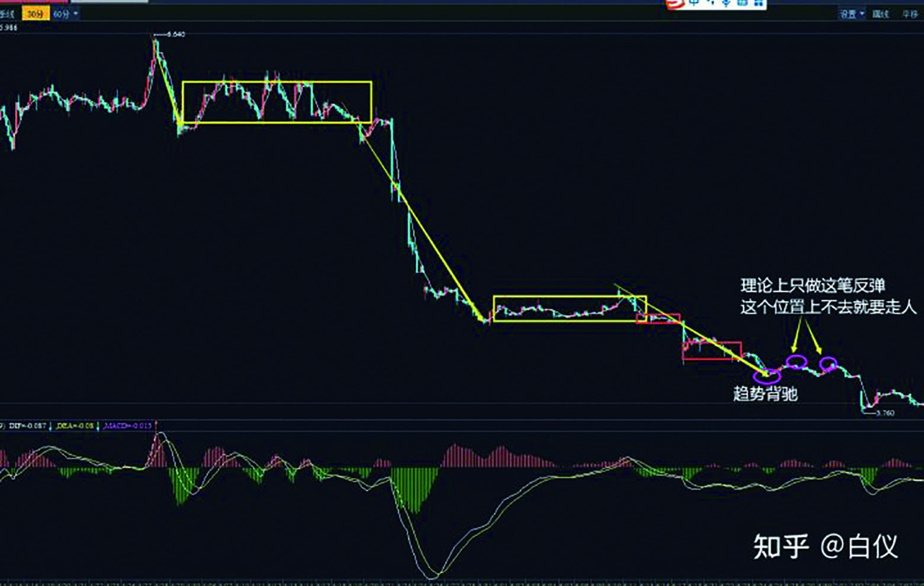Click the down arrow after the DIF value
The width and height of the screenshot is (924, 586).
[x=50, y=425]
